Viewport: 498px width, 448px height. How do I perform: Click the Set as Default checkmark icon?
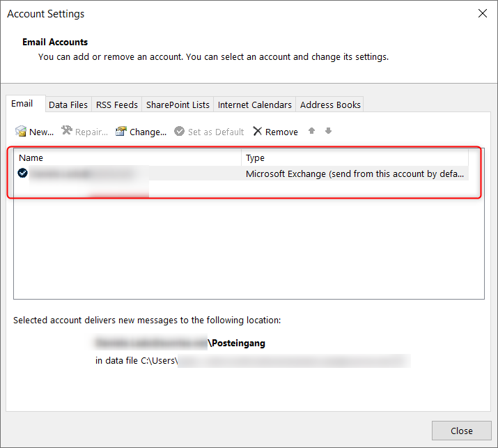[x=180, y=131]
